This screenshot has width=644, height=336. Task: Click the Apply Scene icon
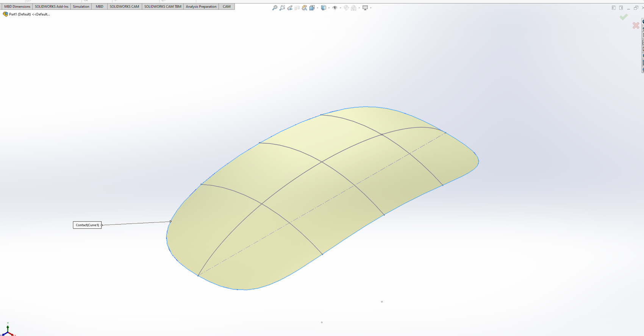[353, 8]
